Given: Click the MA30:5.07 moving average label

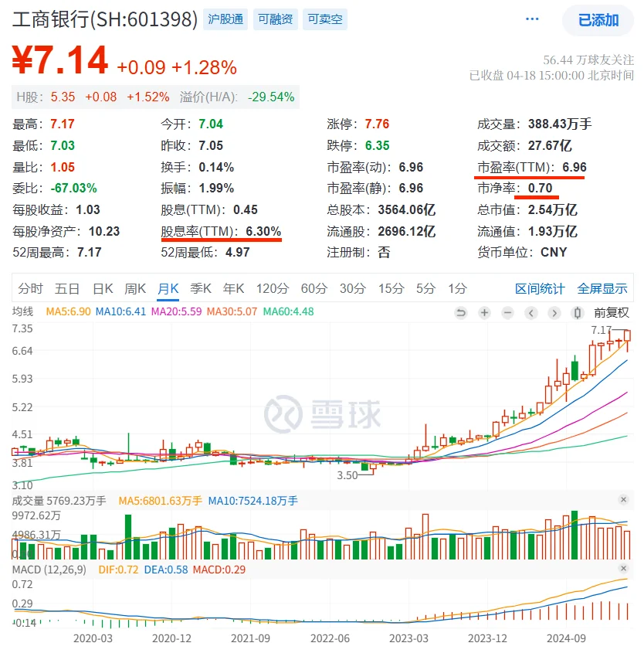Looking at the screenshot, I should click(x=232, y=311).
